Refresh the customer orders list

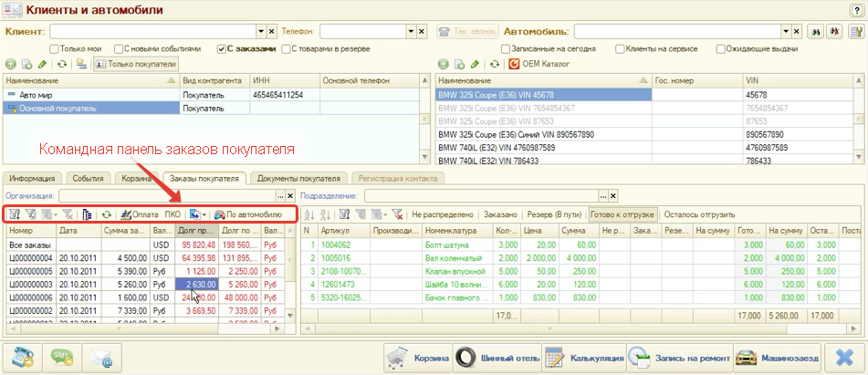coord(106,214)
